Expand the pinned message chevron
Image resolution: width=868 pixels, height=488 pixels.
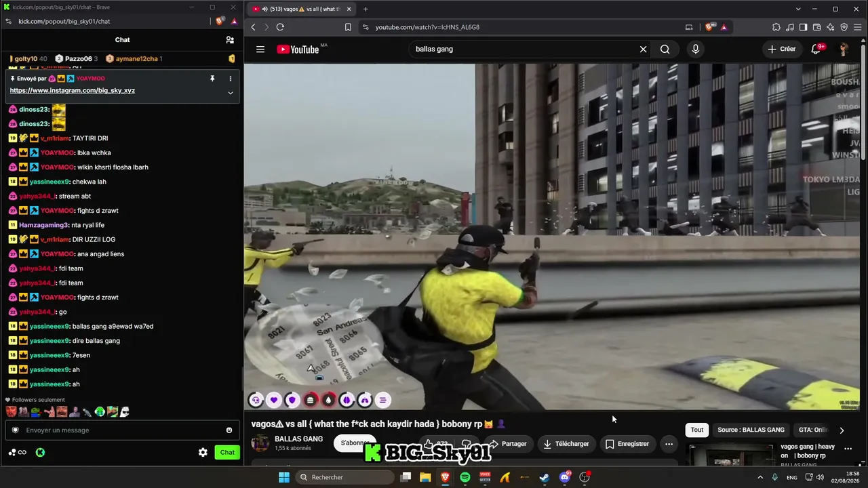point(231,93)
